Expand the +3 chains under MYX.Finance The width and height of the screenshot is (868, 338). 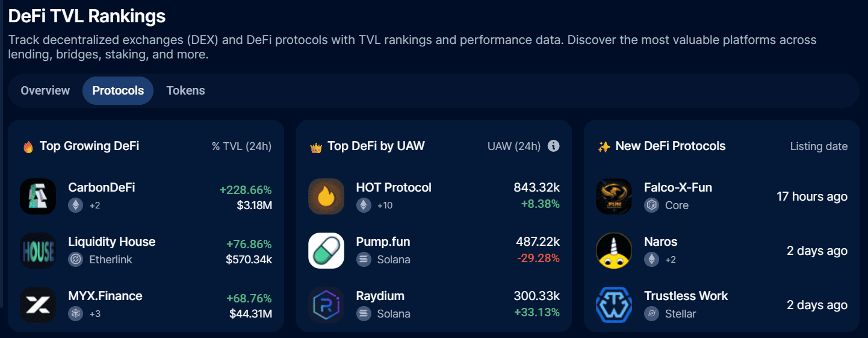(95, 314)
